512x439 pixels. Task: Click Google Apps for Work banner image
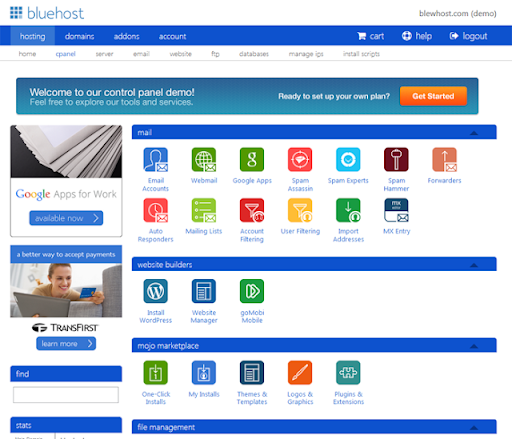click(x=66, y=151)
